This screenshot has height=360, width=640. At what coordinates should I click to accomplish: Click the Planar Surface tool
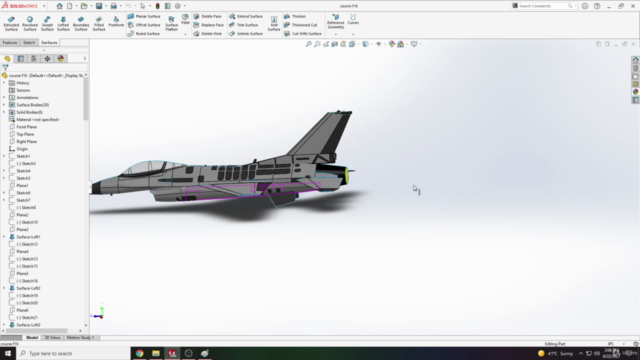144,16
